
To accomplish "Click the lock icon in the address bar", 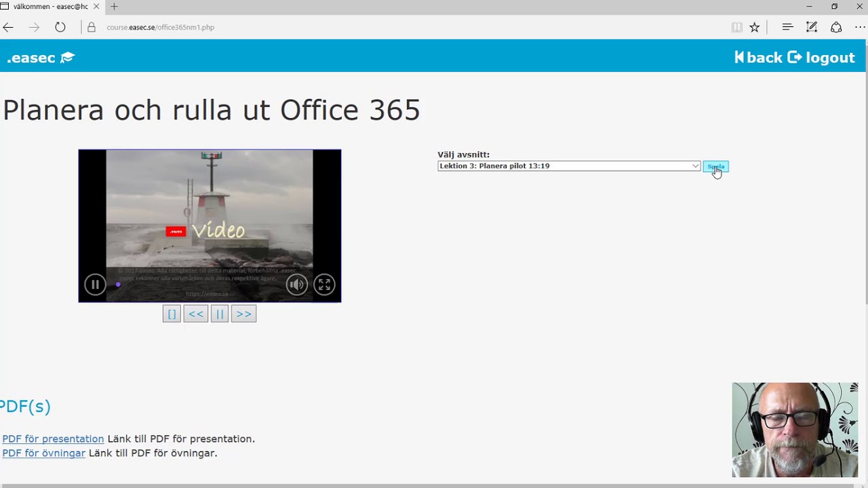I will (91, 27).
